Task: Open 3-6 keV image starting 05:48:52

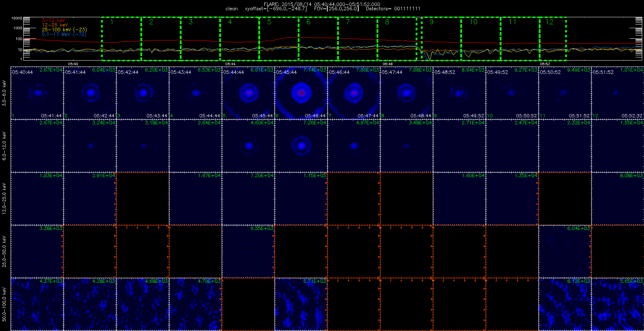Action: click(x=459, y=93)
